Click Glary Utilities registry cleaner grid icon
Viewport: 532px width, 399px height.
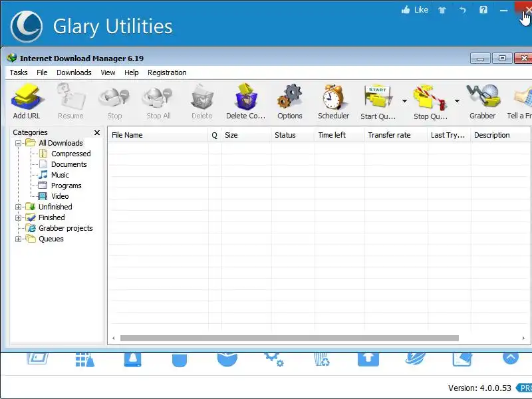(84, 360)
